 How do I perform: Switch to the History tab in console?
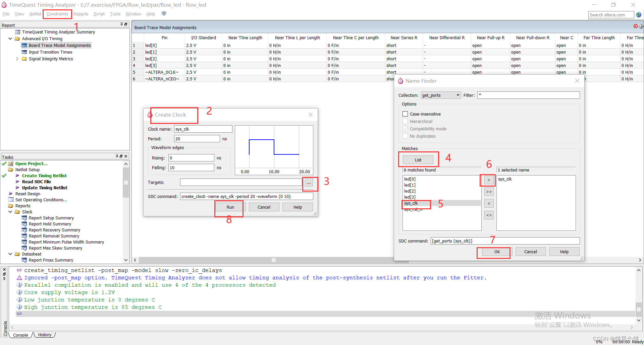45,335
